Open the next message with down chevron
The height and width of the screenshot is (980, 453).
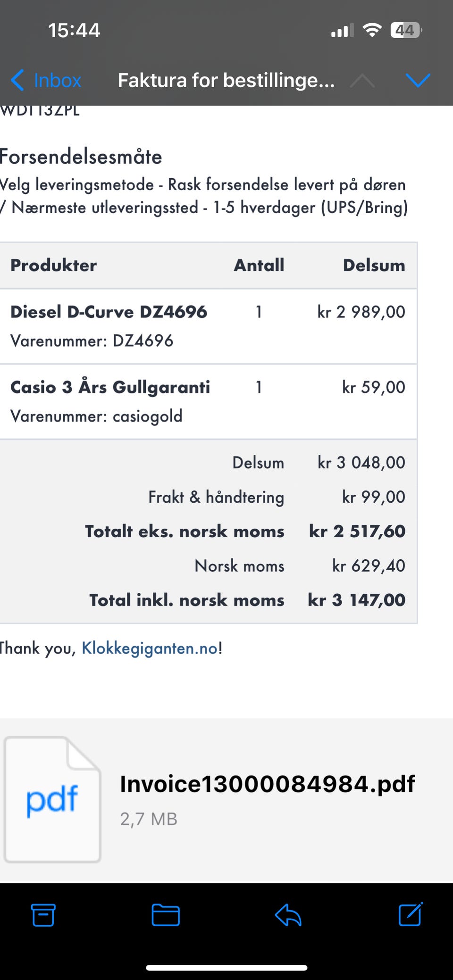click(x=418, y=80)
